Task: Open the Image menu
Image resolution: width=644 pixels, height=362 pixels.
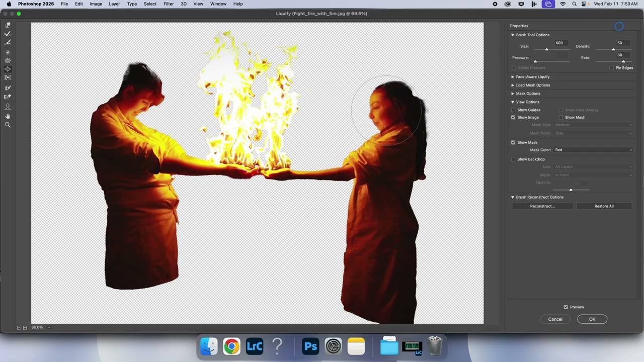Action: coord(96,4)
